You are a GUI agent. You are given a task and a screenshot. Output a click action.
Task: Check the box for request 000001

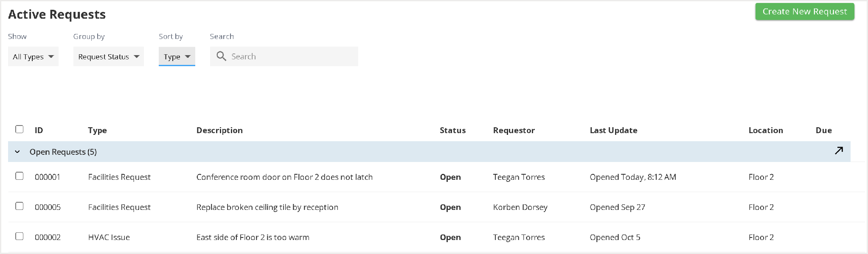(20, 176)
